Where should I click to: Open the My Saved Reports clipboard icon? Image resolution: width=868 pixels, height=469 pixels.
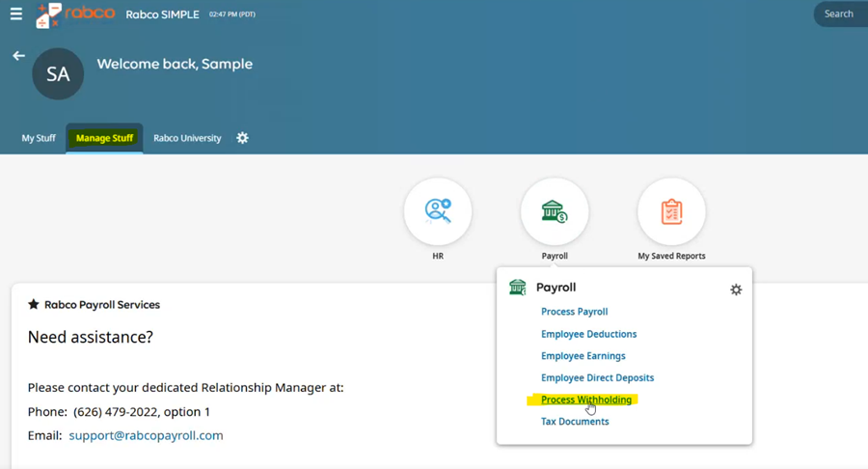coord(671,211)
